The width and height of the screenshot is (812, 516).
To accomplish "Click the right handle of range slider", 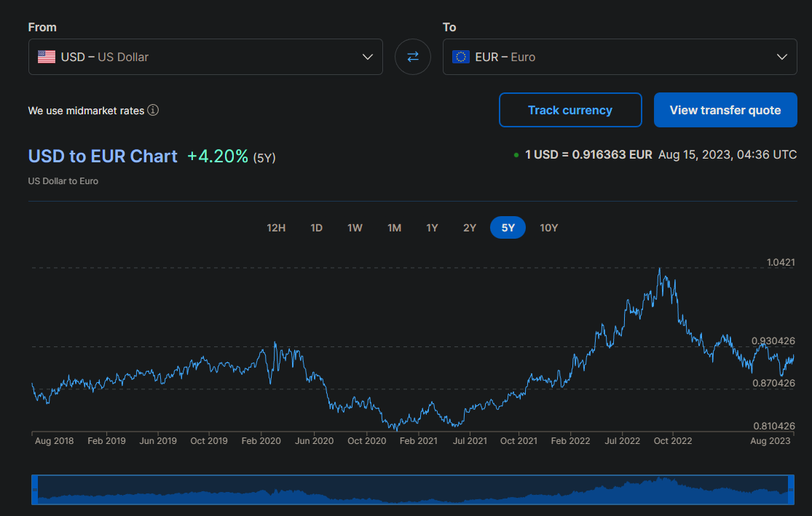I will (x=792, y=489).
